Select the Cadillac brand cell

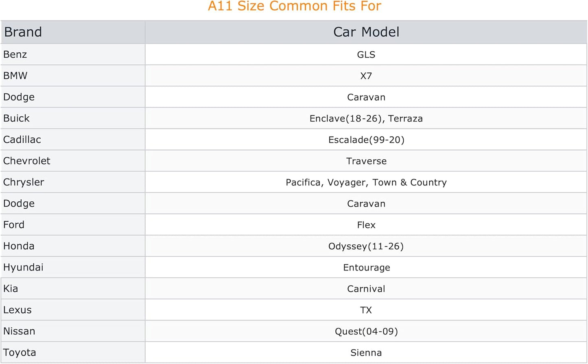tap(73, 139)
